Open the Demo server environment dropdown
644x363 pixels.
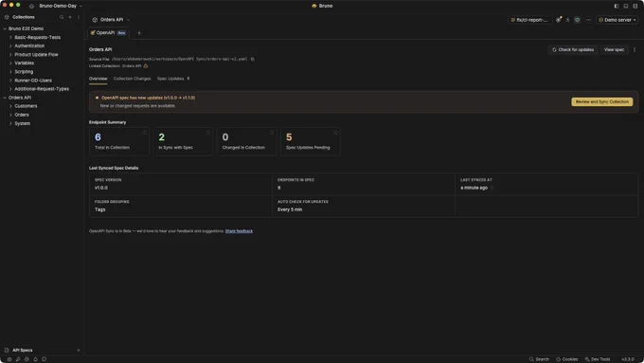pos(617,20)
